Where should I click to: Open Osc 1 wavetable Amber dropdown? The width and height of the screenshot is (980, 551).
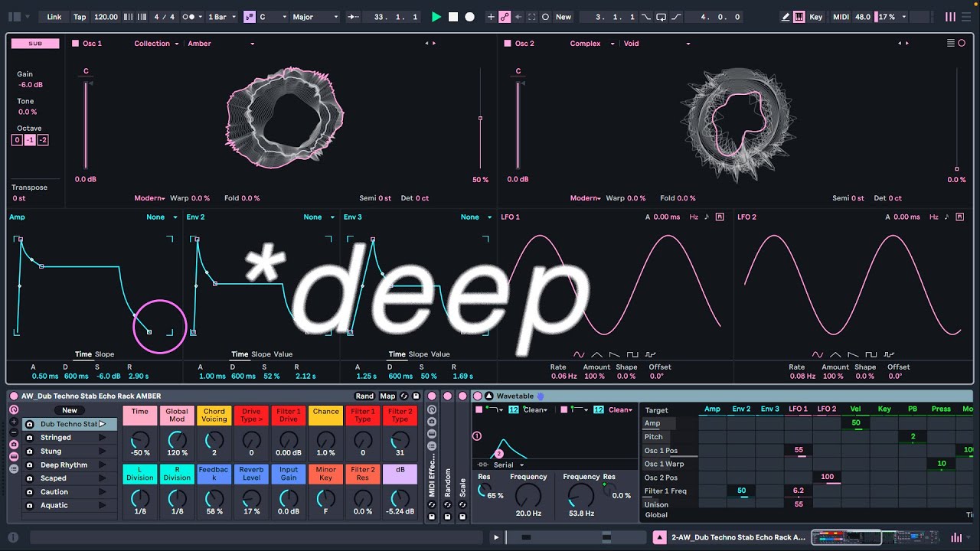[221, 44]
